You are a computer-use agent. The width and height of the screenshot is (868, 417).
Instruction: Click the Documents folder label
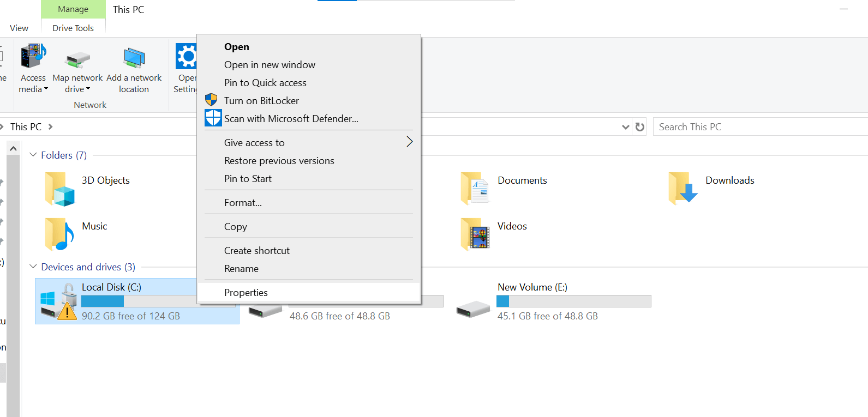click(522, 180)
